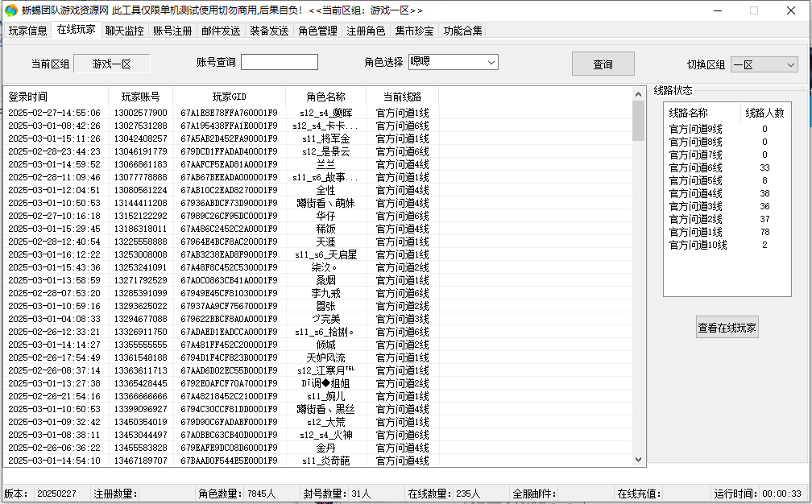The height and width of the screenshot is (504, 812).
Task: Select the 邮件发送 tab
Action: [x=221, y=31]
